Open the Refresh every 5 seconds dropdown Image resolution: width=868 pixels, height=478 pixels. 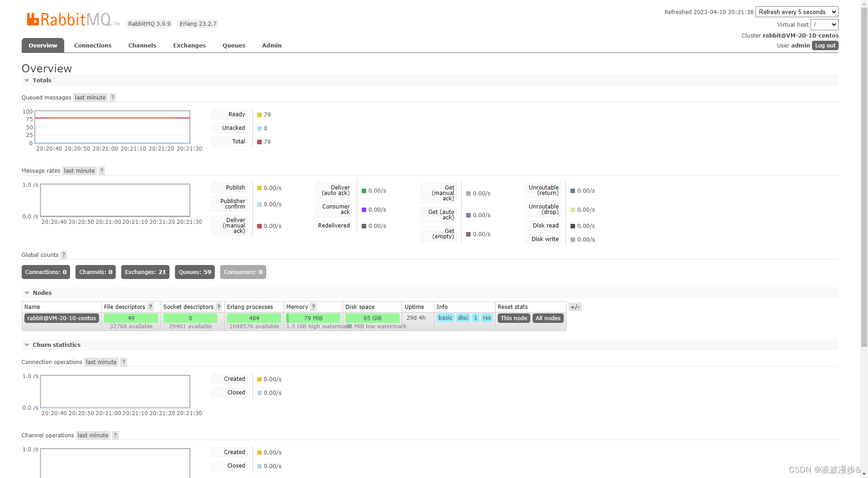coord(797,12)
